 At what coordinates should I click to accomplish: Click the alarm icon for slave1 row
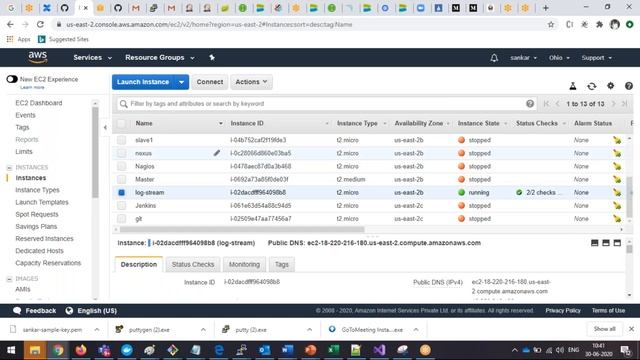617,140
